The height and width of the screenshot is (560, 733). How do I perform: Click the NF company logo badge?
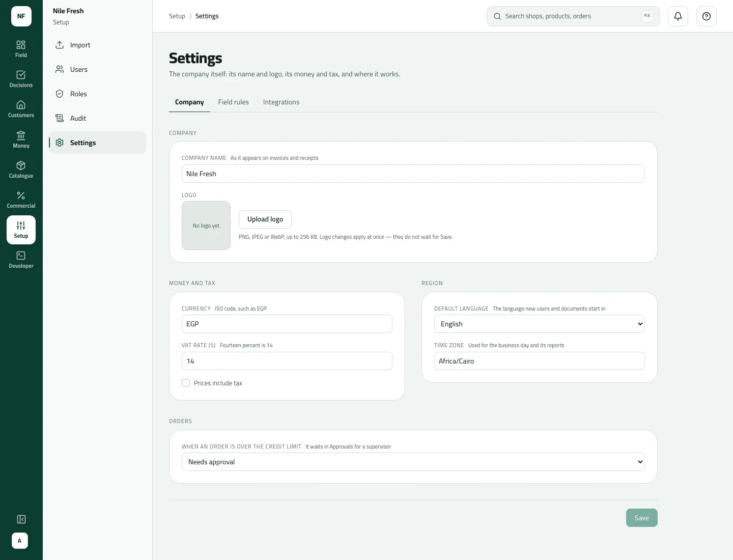point(21,16)
